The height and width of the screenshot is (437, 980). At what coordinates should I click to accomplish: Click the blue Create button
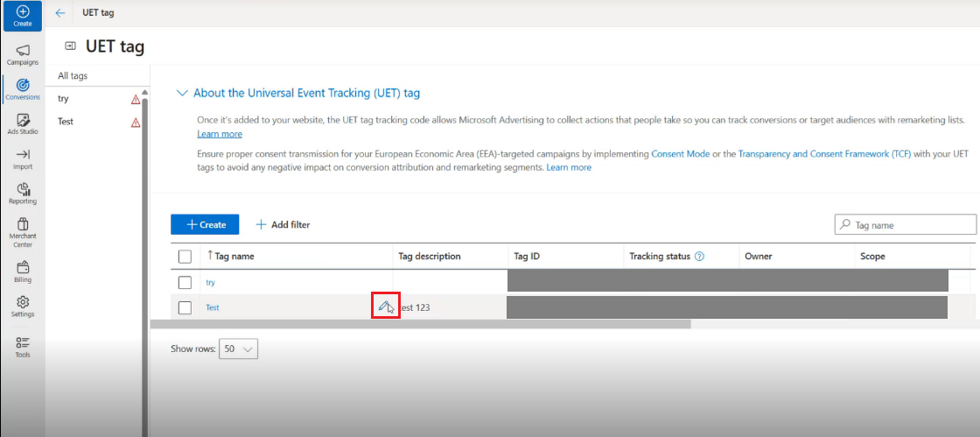coord(205,224)
